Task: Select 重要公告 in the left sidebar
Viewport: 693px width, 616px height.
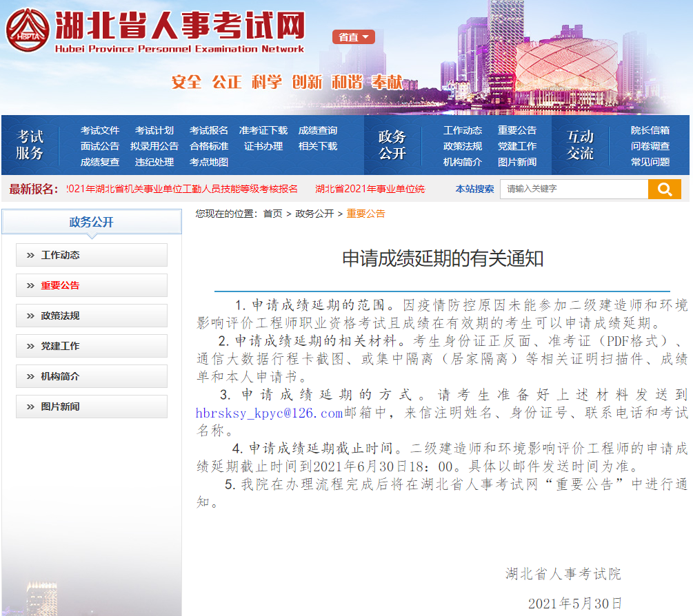Action: tap(92, 285)
